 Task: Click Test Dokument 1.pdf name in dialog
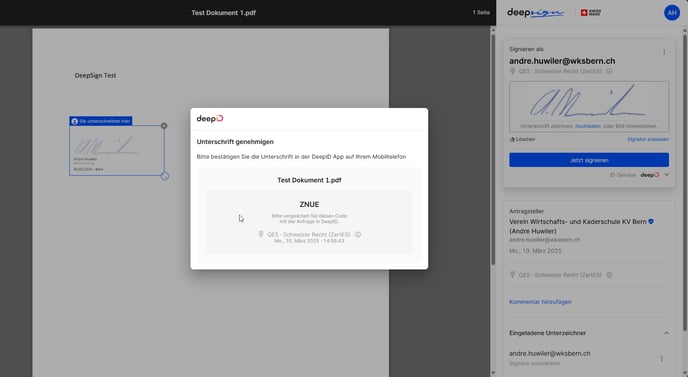[309, 180]
